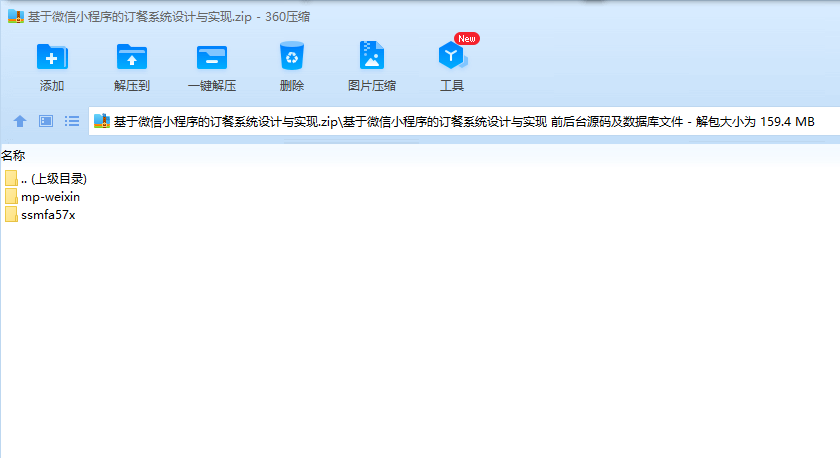Open Image Compression (图片压缩) tool
The height and width of the screenshot is (458, 840).
point(371,56)
